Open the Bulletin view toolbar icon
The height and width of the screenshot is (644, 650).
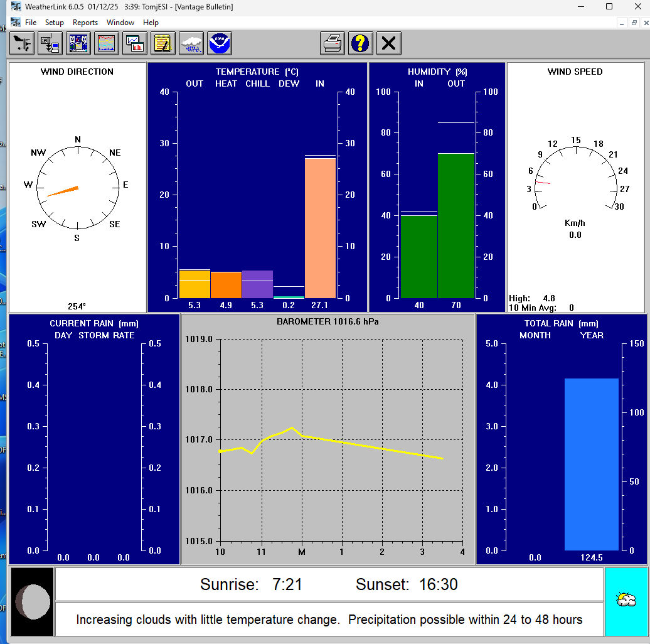(x=78, y=43)
